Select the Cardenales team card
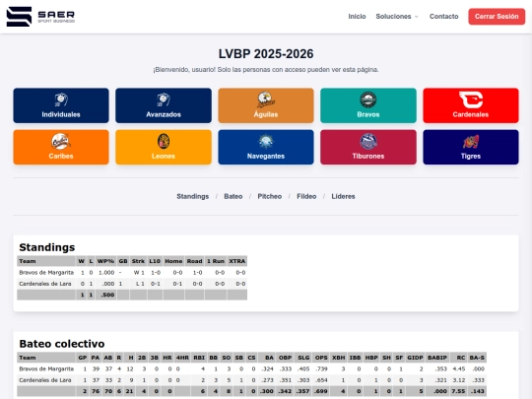Image resolution: width=532 pixels, height=399 pixels. point(471,105)
